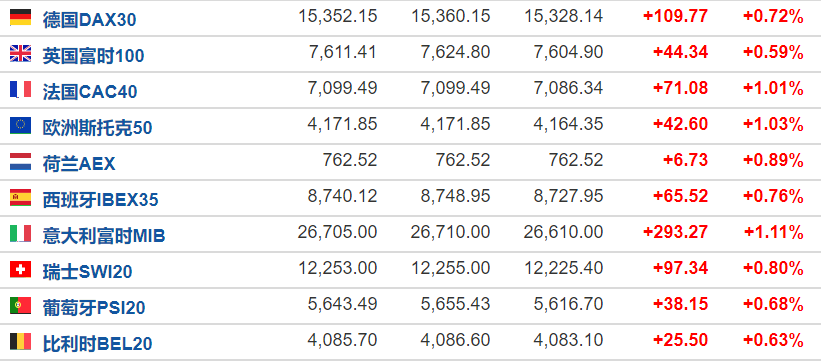This screenshot has width=821, height=362.
Task: Click the German flag icon
Action: coord(20,17)
